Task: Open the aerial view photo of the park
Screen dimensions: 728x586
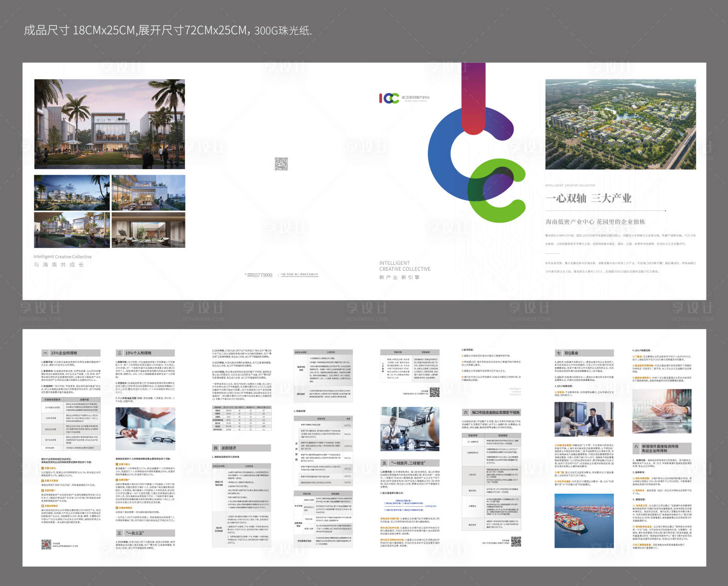Action: point(620,124)
